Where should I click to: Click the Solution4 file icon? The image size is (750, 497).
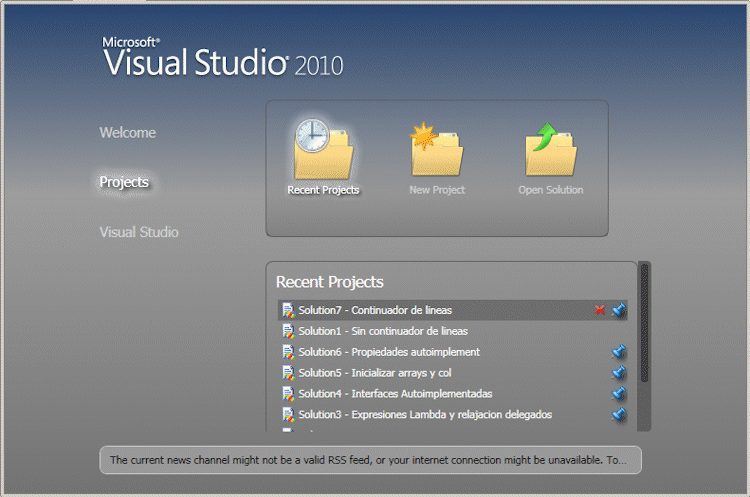[288, 394]
